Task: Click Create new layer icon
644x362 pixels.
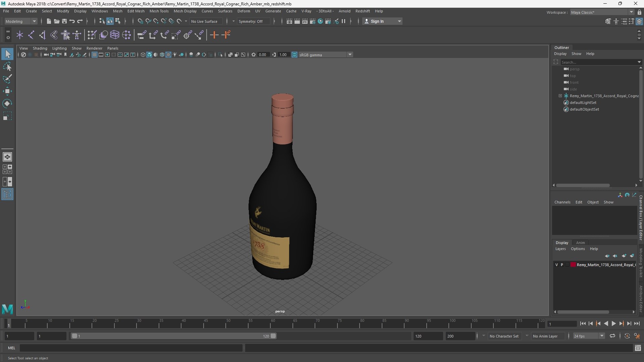Action: tap(624, 256)
